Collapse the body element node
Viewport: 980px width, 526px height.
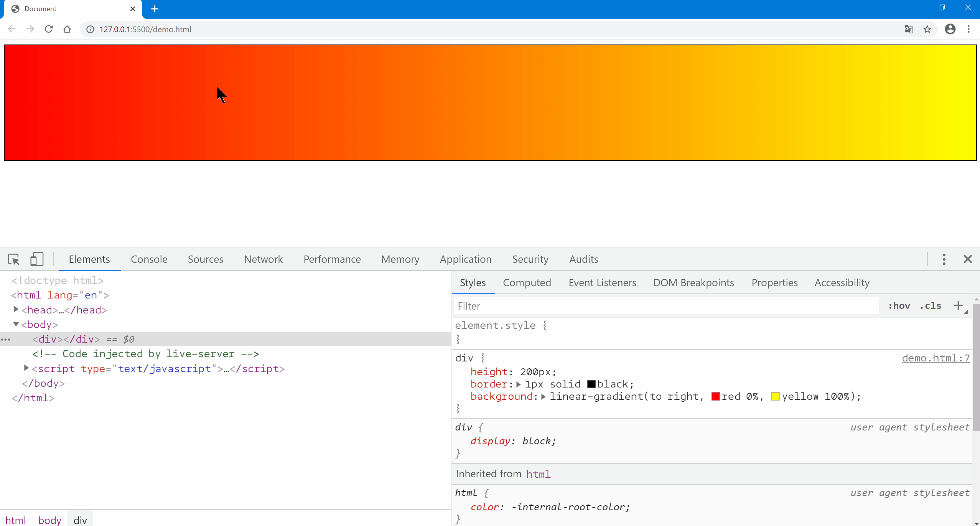click(16, 324)
